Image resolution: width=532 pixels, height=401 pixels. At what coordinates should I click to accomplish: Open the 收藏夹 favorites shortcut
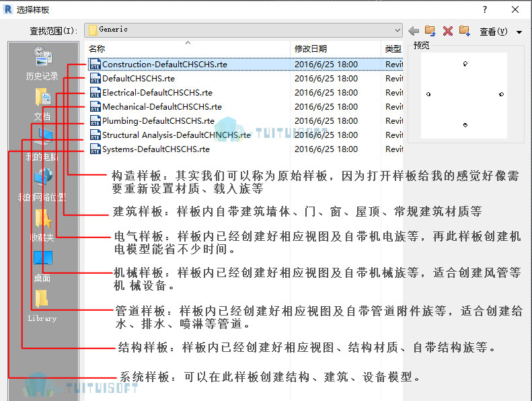(42, 225)
